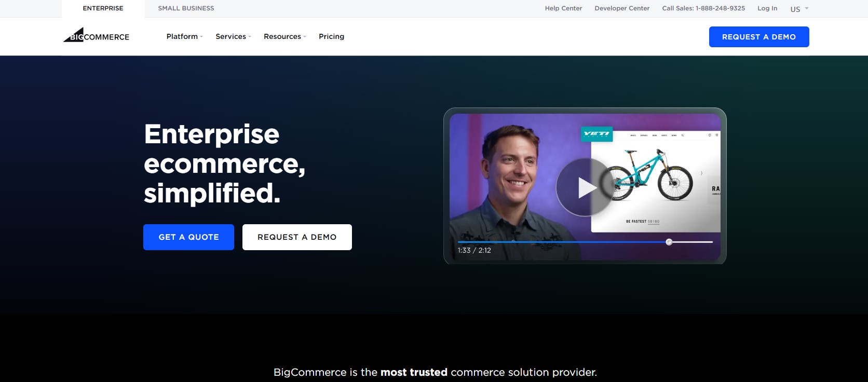Open the US region selector dropdown
Viewport: 868px width, 382px height.
(799, 9)
